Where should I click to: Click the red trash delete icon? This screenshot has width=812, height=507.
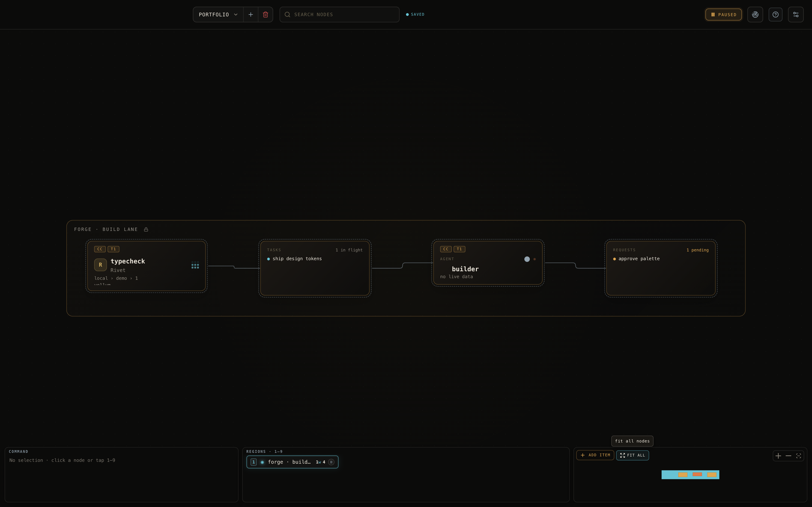pos(266,15)
